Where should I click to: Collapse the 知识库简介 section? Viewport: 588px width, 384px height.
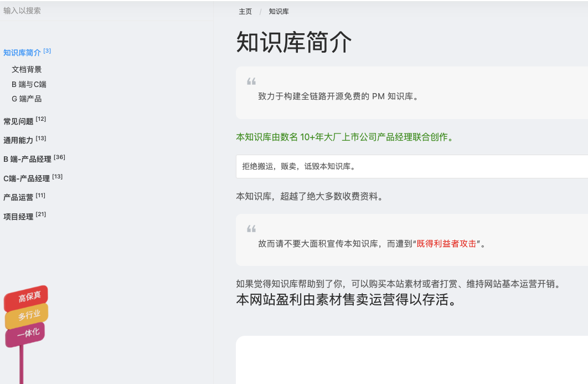point(22,51)
